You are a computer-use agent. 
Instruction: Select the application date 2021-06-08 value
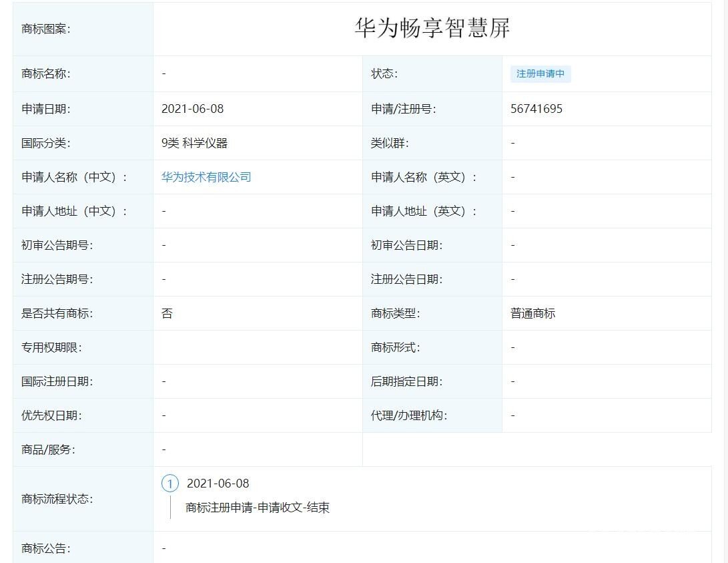tap(192, 109)
